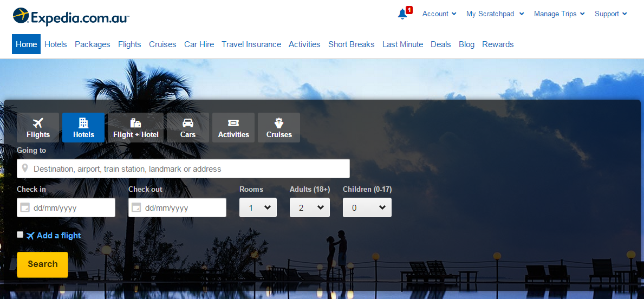Open Hotels in the top navigation
Viewport: 644px width, 299px height.
(x=55, y=44)
